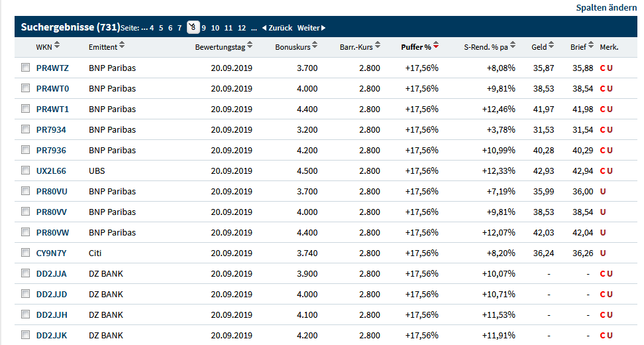Tick the checkbox for PR4WTZ
This screenshot has height=345, width=644.
click(x=25, y=68)
